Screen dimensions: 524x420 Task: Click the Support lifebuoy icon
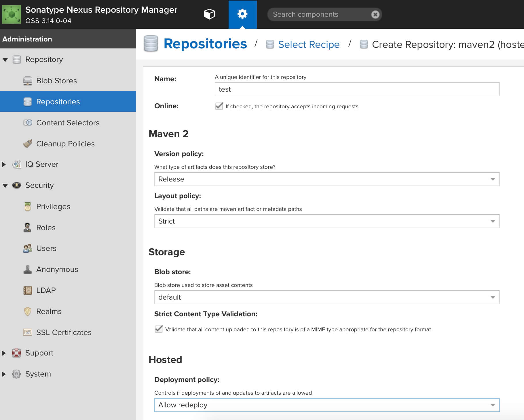point(16,353)
